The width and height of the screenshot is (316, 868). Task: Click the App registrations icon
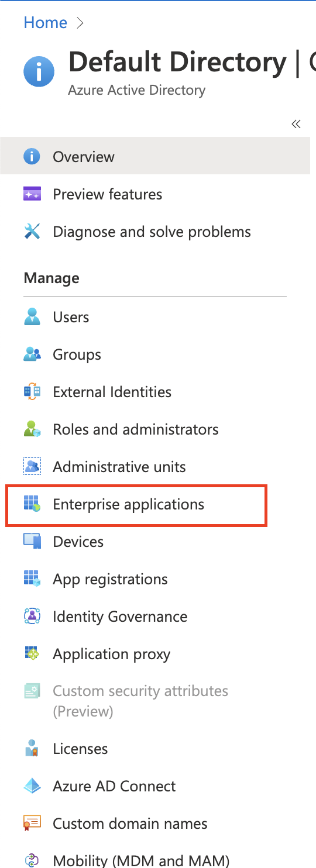click(32, 579)
